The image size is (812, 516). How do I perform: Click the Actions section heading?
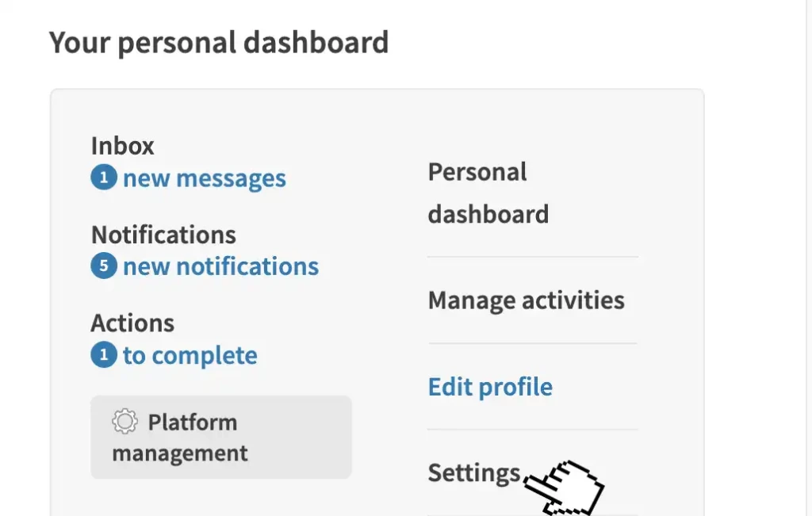point(132,323)
